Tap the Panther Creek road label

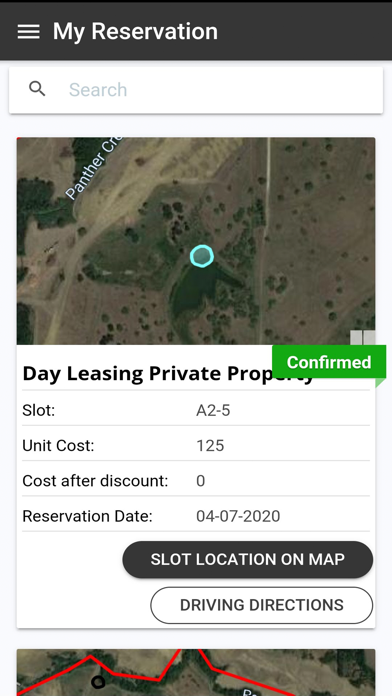pos(95,168)
